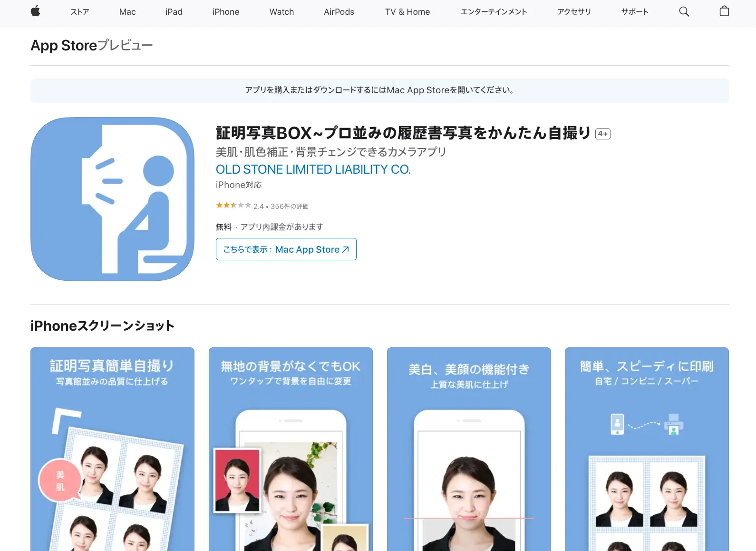Open the アクセサリ menu item
This screenshot has height=551, width=756.
tap(574, 12)
